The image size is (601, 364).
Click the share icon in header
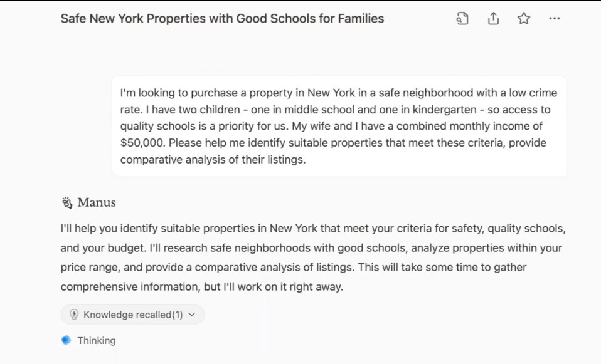(x=493, y=19)
